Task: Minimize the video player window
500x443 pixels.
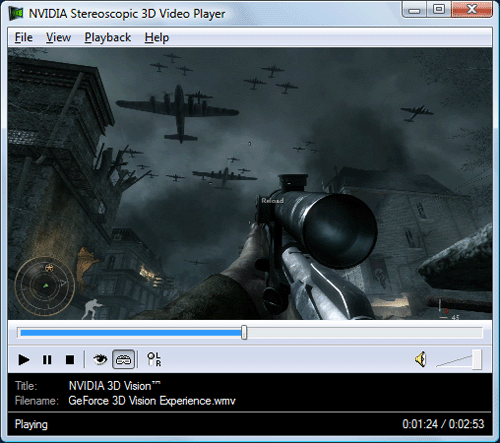Action: click(x=414, y=10)
